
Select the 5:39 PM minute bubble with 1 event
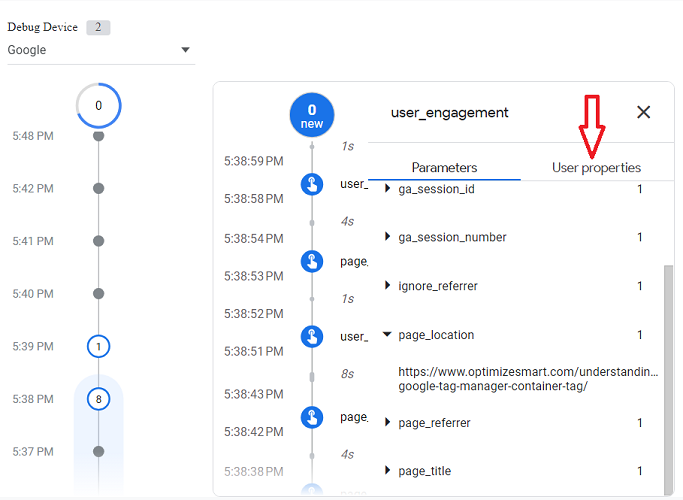(x=98, y=346)
